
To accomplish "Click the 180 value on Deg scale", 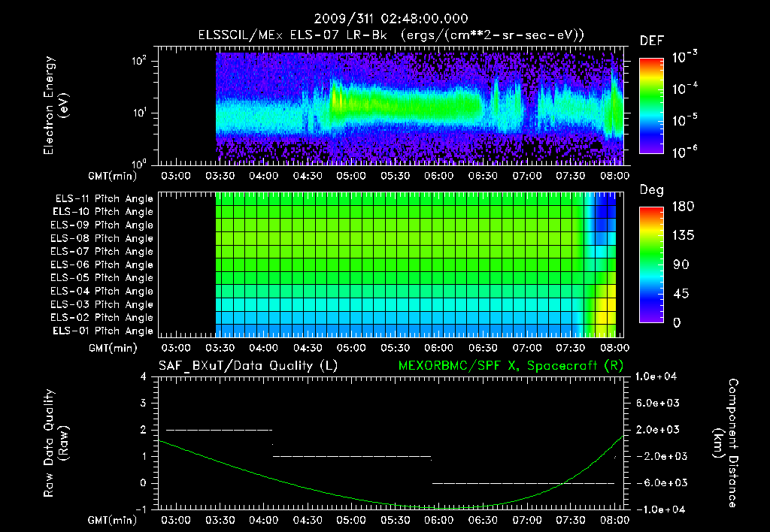I will click(x=683, y=206).
